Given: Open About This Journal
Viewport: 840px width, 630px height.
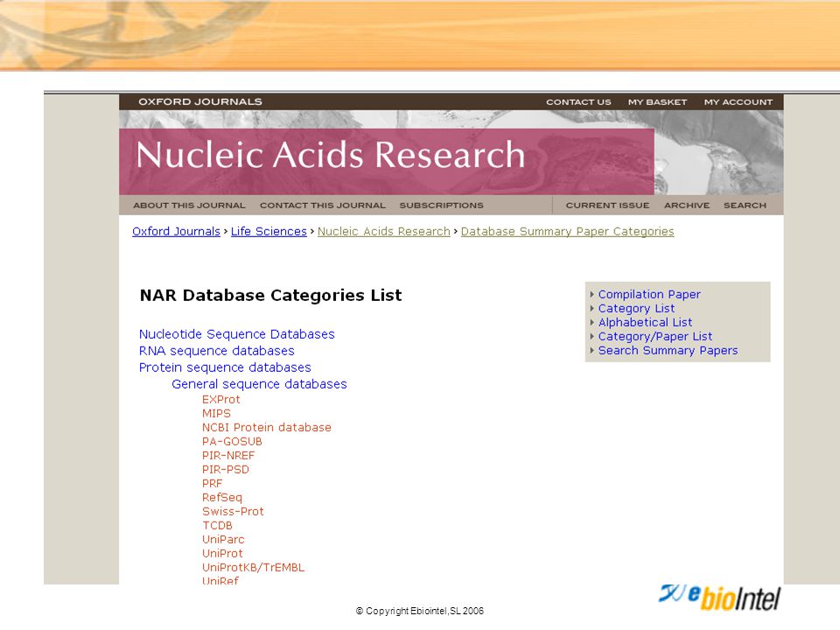Looking at the screenshot, I should [x=189, y=205].
